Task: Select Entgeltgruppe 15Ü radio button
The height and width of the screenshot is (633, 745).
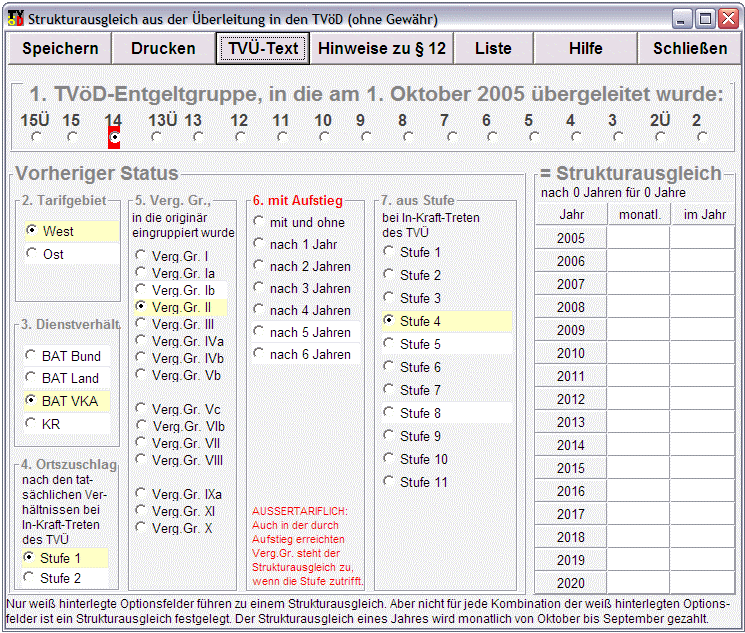Action: tap(36, 137)
